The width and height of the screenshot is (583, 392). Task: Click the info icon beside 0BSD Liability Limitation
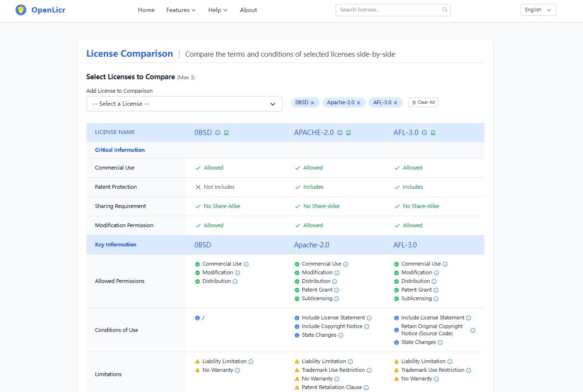pos(251,362)
